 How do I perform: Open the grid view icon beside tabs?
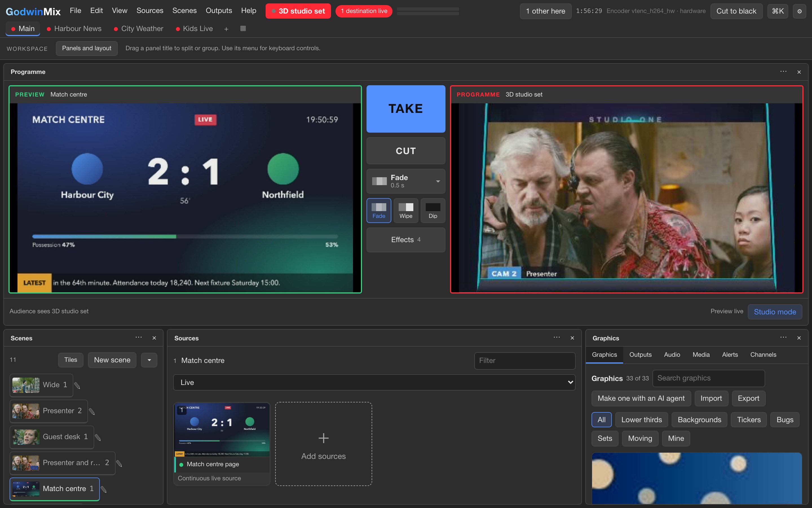[x=243, y=29]
